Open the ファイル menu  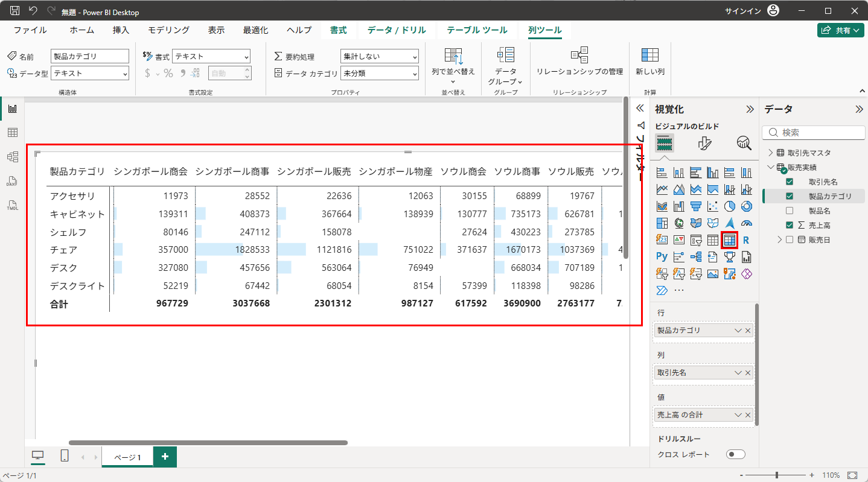pos(30,30)
